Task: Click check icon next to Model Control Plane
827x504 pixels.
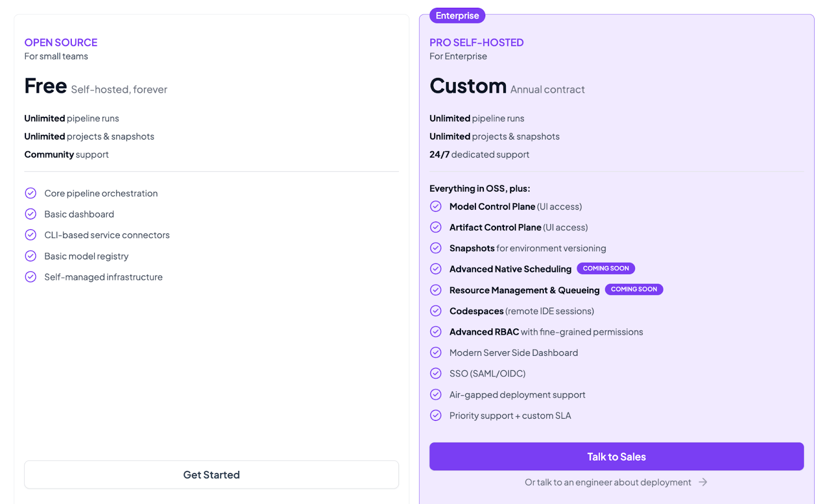Action: pos(436,207)
